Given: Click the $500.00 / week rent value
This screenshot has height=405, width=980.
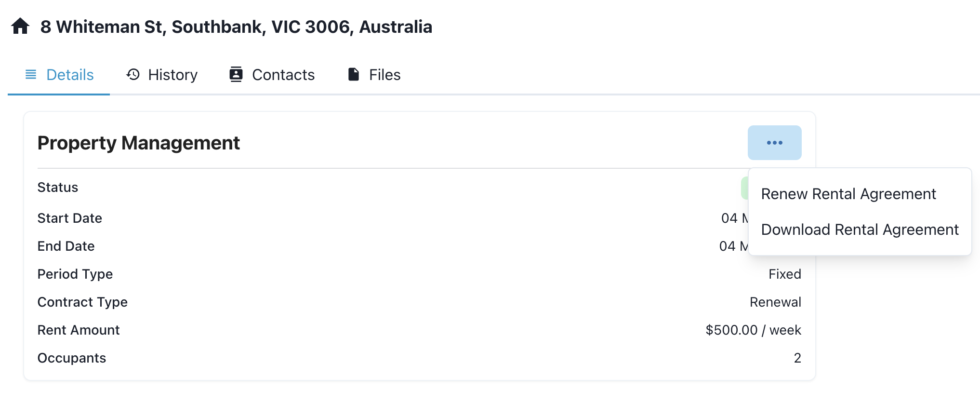Looking at the screenshot, I should pos(753,330).
